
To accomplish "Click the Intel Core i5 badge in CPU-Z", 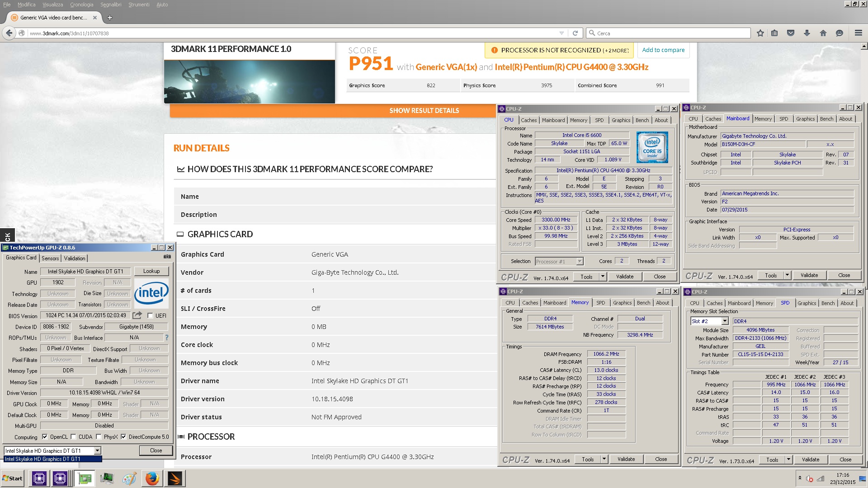I will tap(652, 147).
